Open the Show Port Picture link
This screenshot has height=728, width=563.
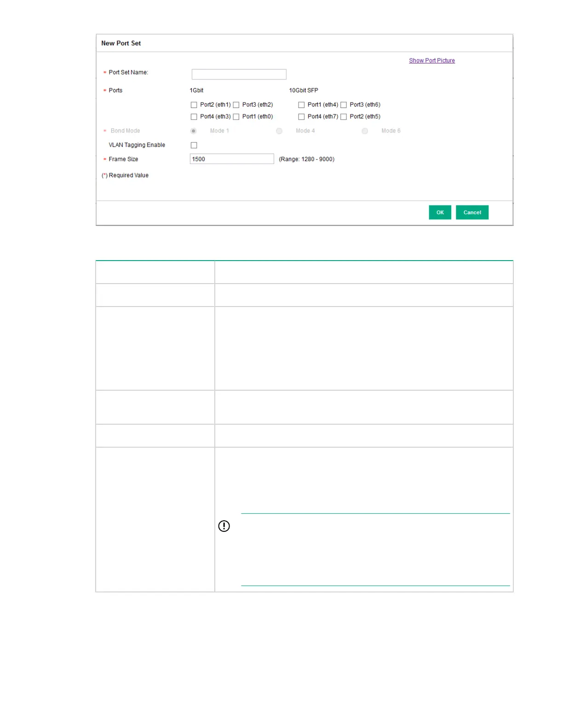click(432, 61)
